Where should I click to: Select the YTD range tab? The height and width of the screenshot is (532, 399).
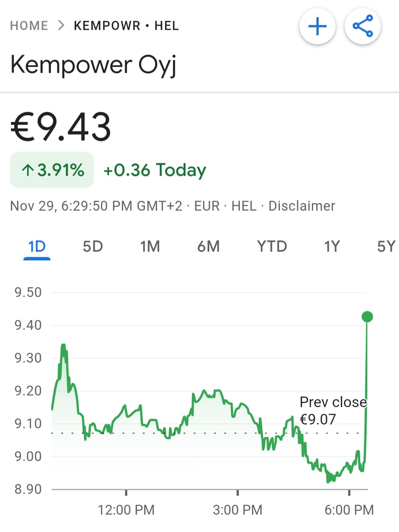pyautogui.click(x=272, y=247)
